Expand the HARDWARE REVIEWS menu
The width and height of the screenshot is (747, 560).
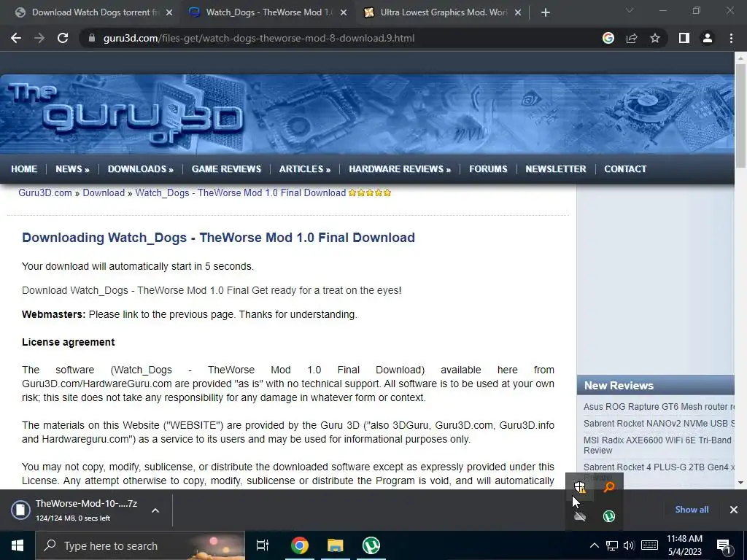(x=400, y=169)
